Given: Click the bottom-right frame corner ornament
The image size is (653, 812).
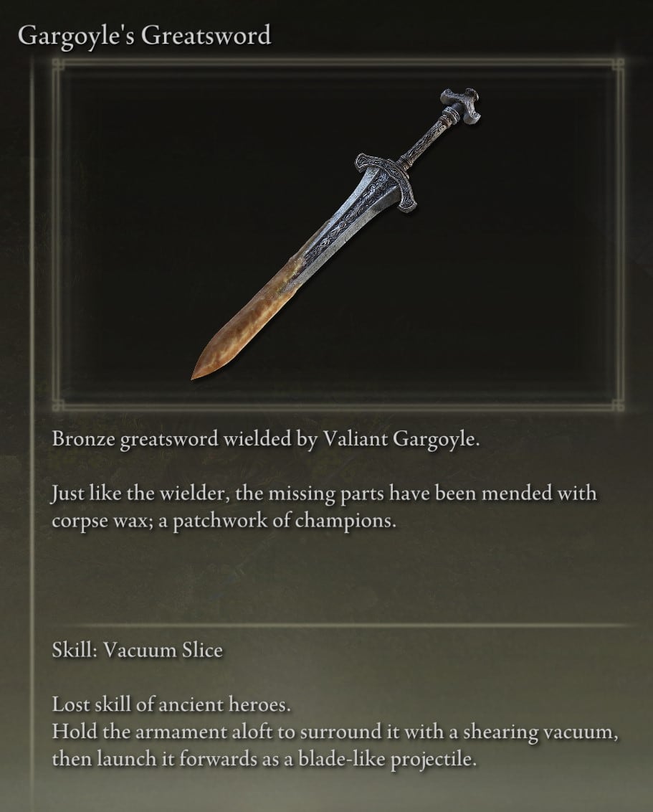Looking at the screenshot, I should pos(618,405).
